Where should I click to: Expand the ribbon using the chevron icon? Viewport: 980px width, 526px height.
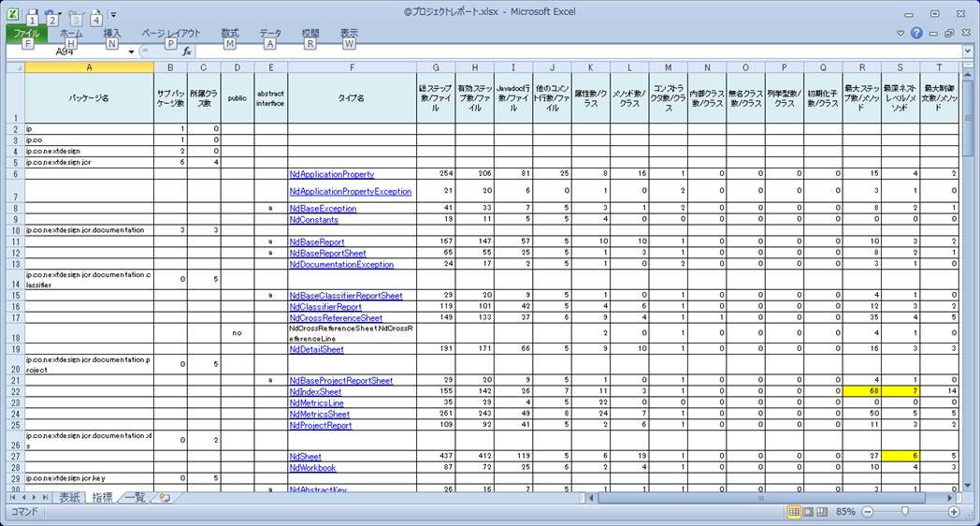(901, 33)
